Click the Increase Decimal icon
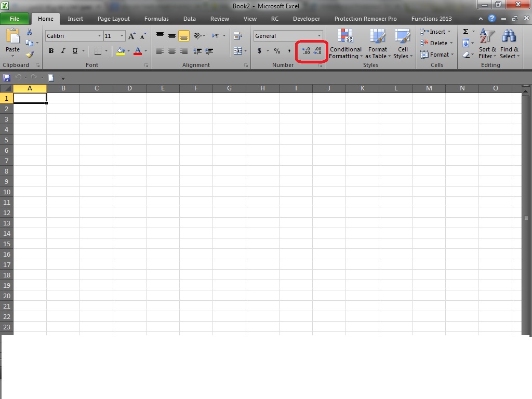The image size is (532, 399). (x=305, y=51)
